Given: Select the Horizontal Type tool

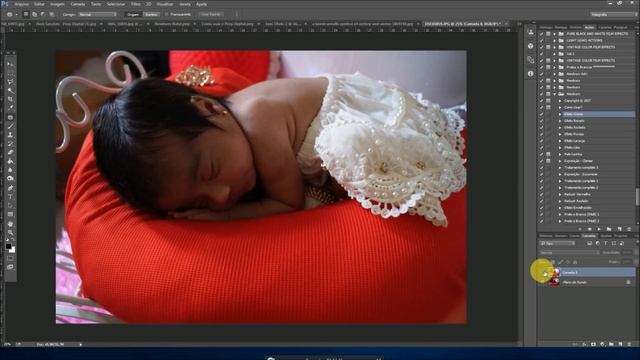Looking at the screenshot, I should tap(10, 197).
